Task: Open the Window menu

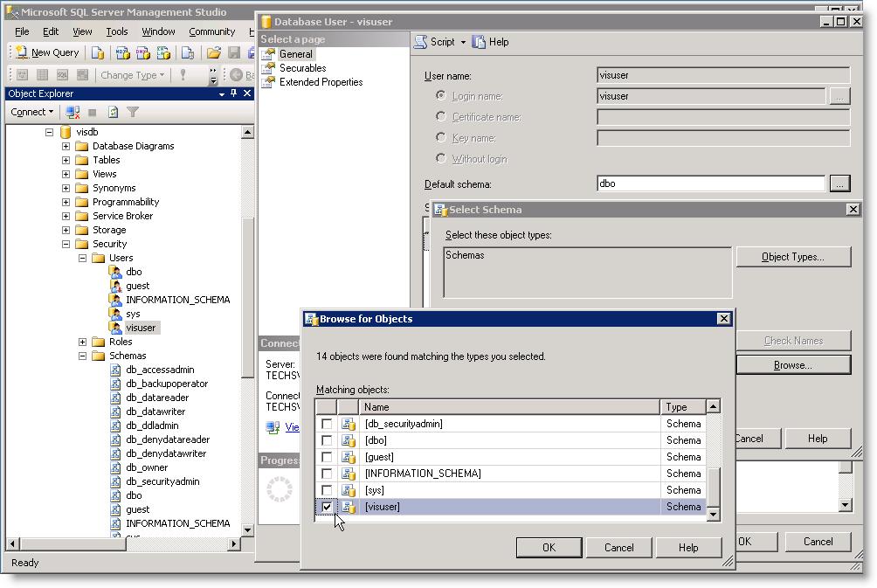Action: click(158, 31)
